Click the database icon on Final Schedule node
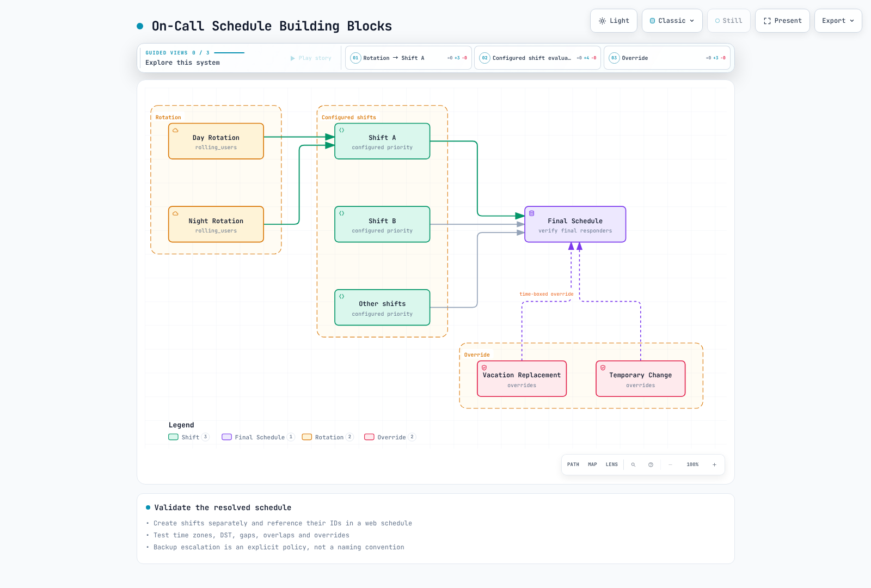Image resolution: width=871 pixels, height=588 pixels. 532,213
